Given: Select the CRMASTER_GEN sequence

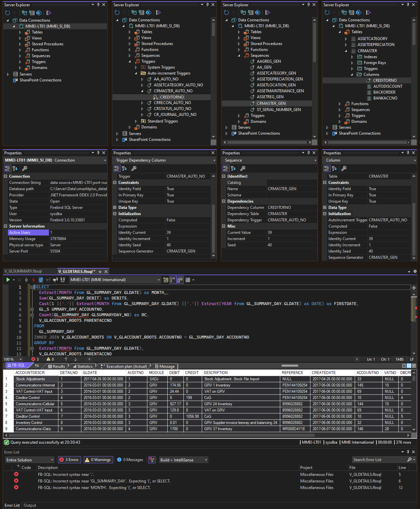Looking at the screenshot, I should (x=271, y=103).
